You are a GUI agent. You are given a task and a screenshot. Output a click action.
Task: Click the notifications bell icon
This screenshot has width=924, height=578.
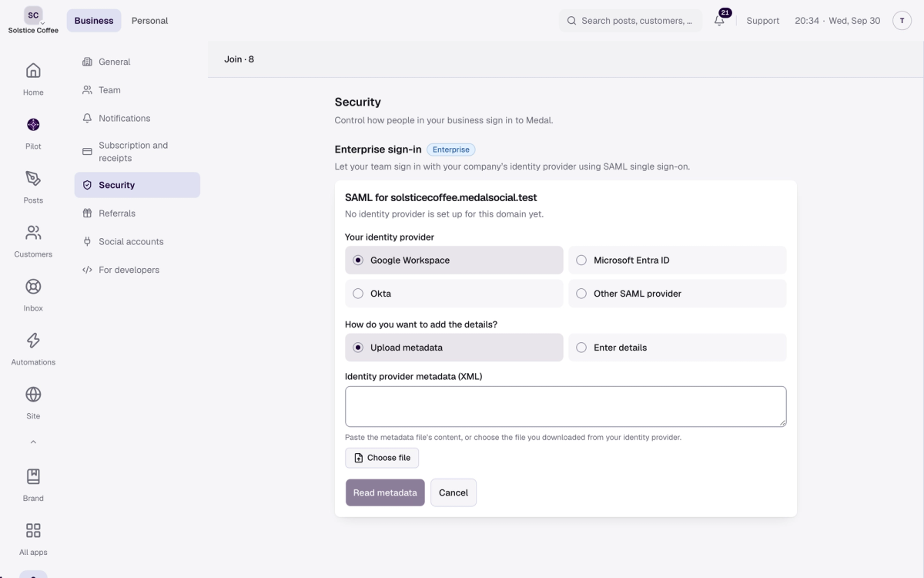click(x=719, y=21)
